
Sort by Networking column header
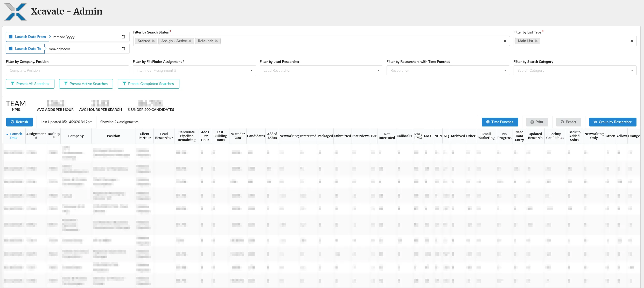click(289, 136)
